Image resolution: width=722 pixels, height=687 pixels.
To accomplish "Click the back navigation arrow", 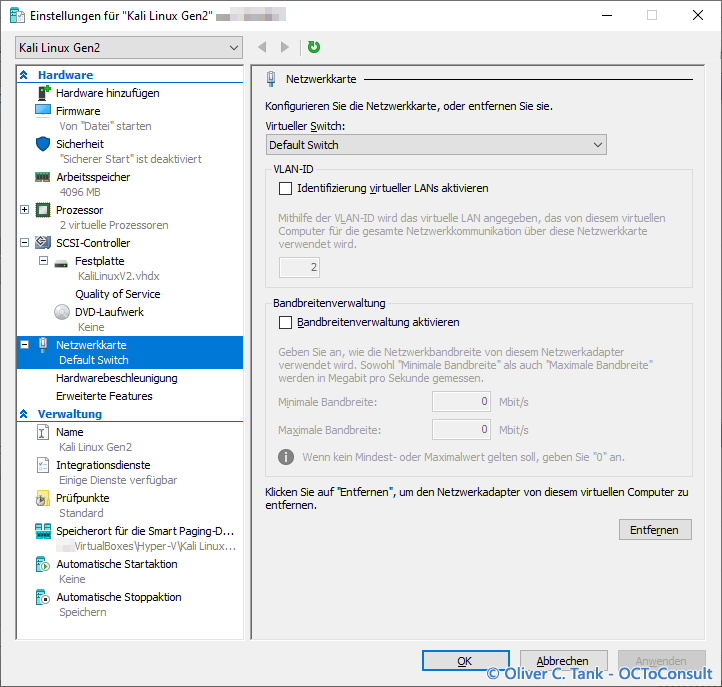I will pyautogui.click(x=262, y=47).
